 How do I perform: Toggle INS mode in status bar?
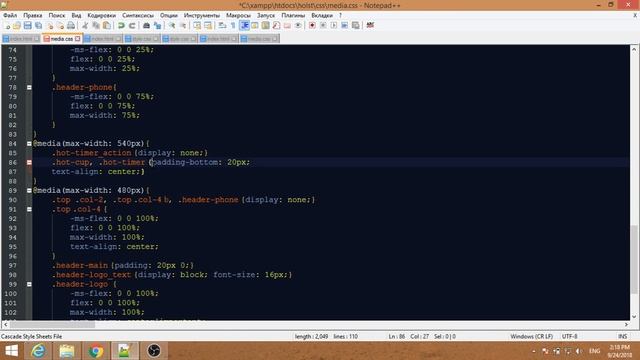pyautogui.click(x=622, y=337)
